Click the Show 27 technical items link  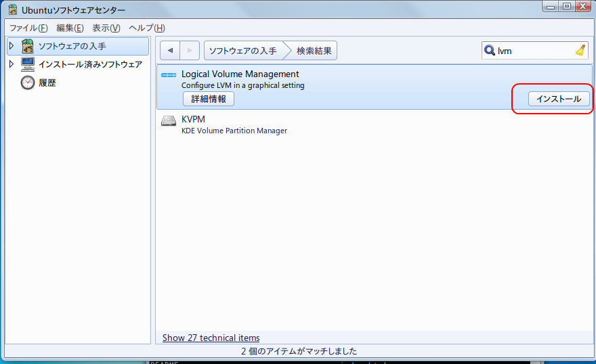point(211,338)
